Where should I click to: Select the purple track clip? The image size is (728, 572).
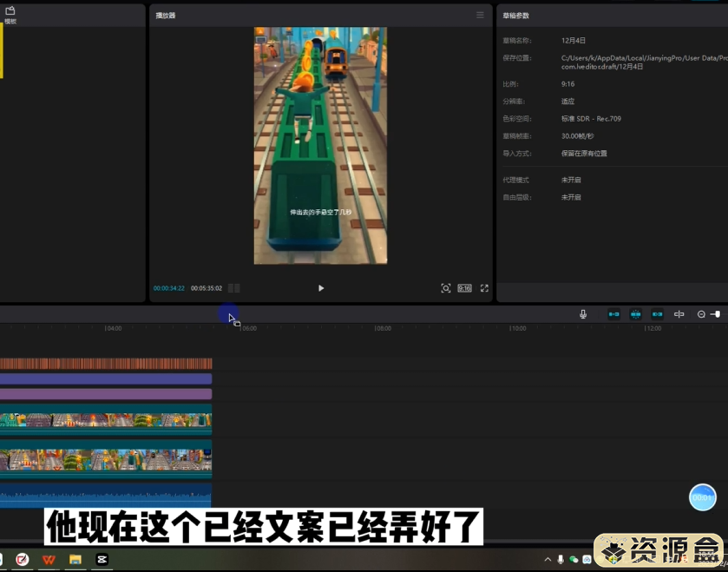106,394
